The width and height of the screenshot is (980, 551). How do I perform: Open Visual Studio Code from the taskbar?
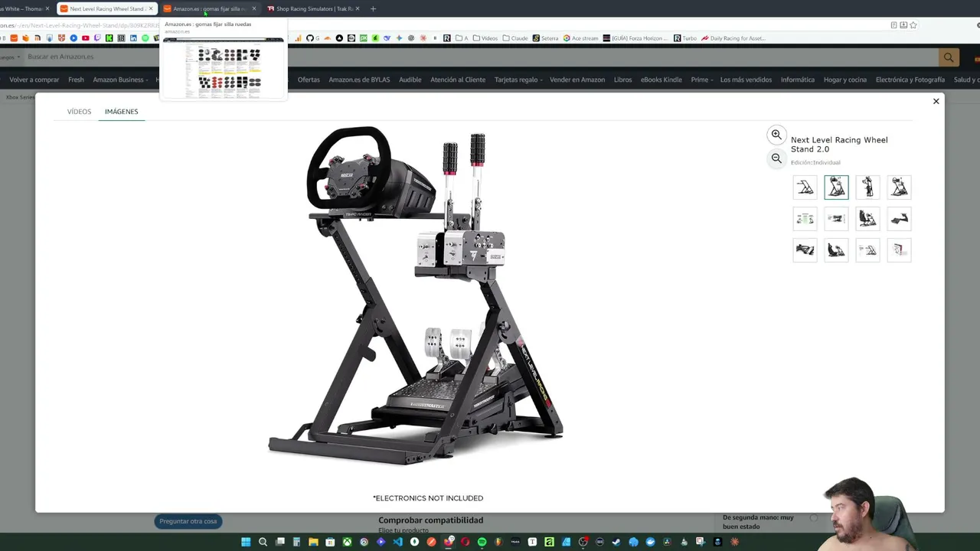coord(397,542)
